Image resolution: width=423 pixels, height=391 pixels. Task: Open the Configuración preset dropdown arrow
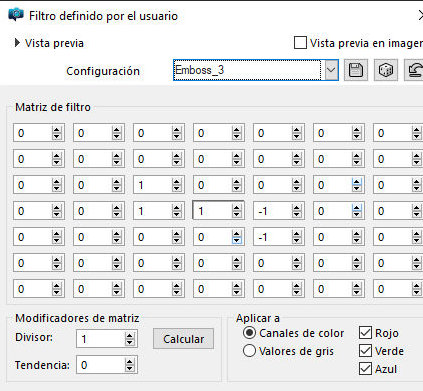click(x=331, y=70)
